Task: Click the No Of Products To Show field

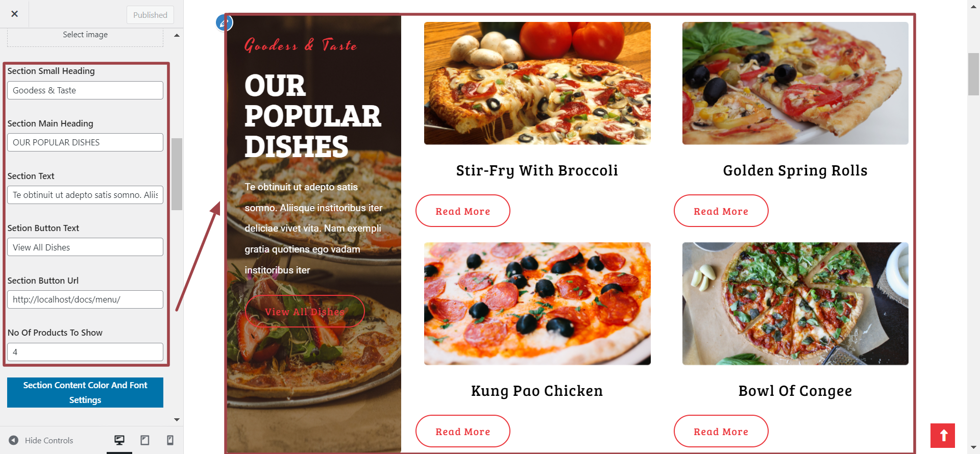Action: (85, 352)
